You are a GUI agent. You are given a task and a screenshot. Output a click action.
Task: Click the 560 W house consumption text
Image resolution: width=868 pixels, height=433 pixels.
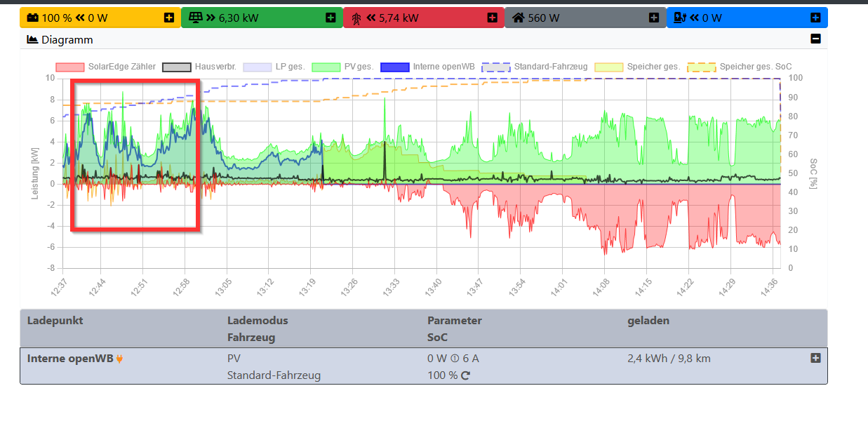(x=544, y=18)
